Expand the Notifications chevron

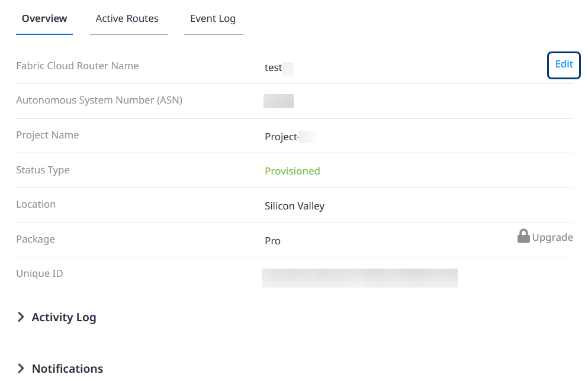(21, 369)
